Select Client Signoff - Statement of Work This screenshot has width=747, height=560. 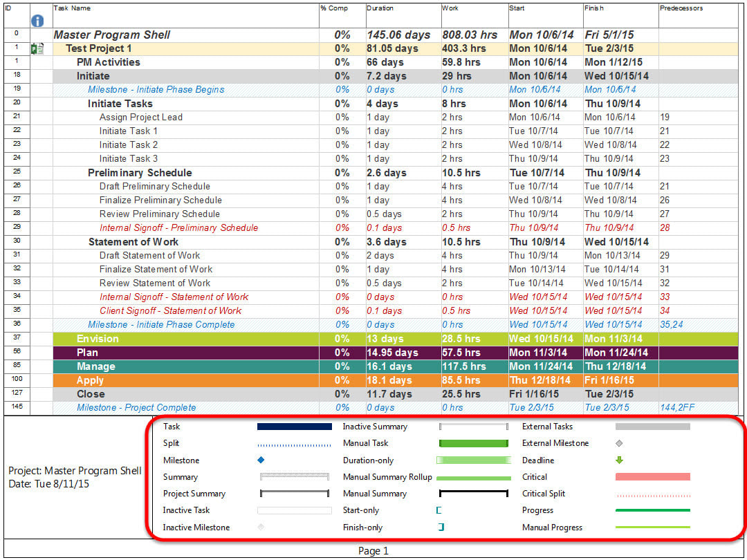tap(371, 310)
